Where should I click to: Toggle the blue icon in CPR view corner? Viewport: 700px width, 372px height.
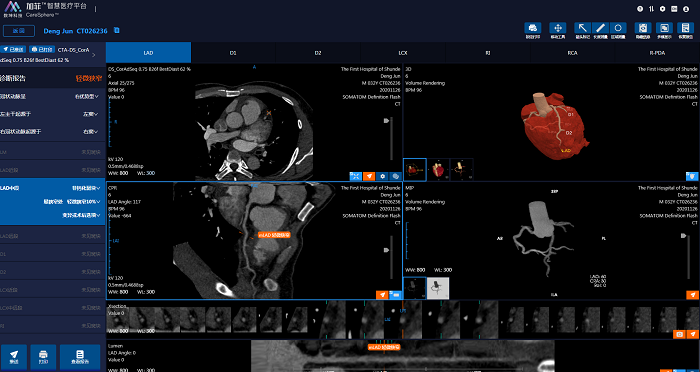tap(395, 295)
